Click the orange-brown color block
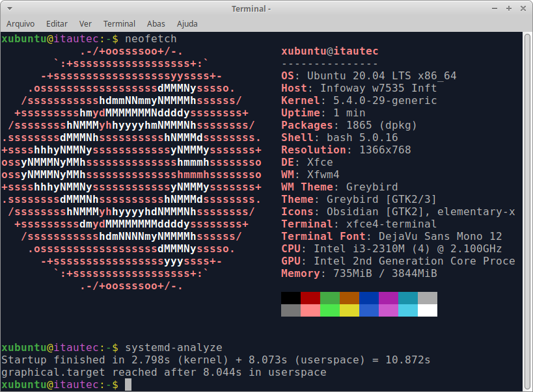The width and height of the screenshot is (533, 392). pos(349,298)
